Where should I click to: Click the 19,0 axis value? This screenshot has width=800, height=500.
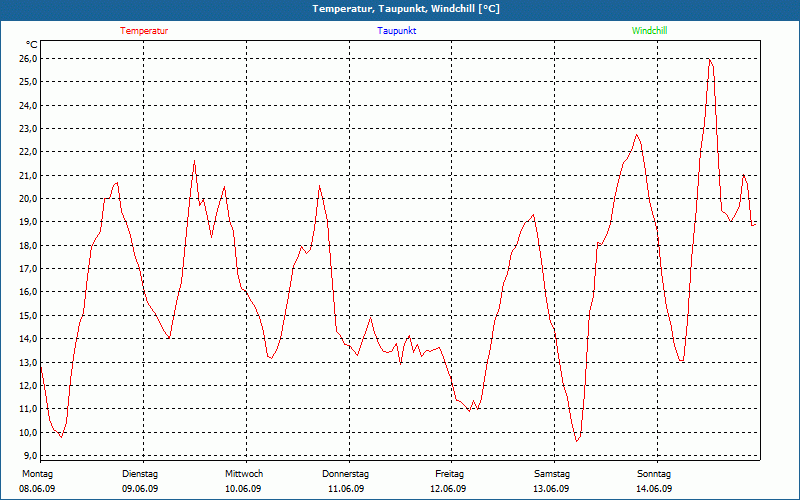click(x=28, y=222)
